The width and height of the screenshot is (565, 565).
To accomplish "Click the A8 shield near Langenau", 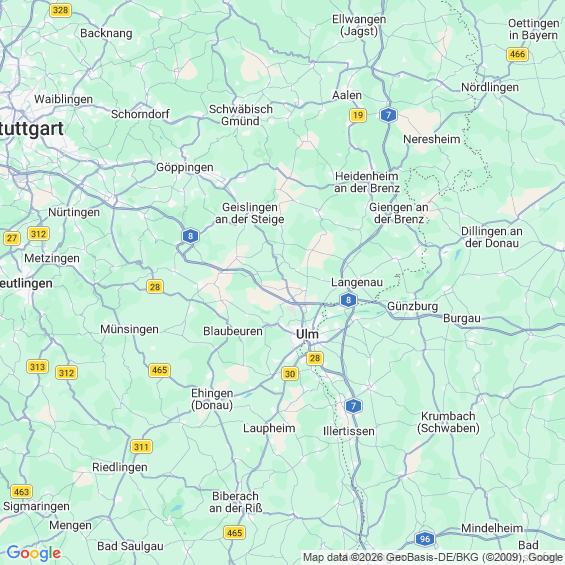I will point(348,300).
